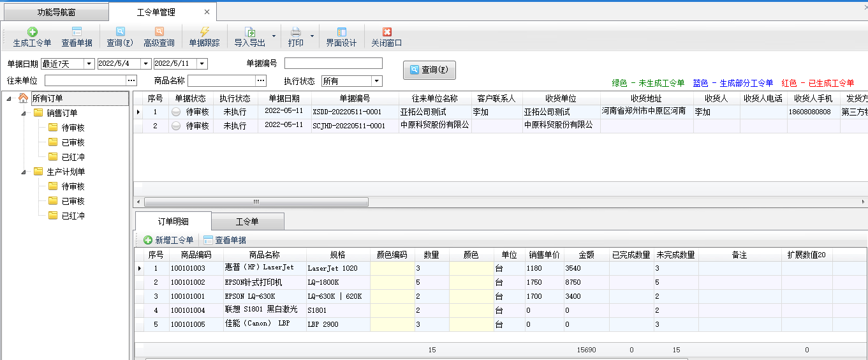Open the start date picker 2022/5/4
This screenshot has height=360, width=868.
coord(145,64)
